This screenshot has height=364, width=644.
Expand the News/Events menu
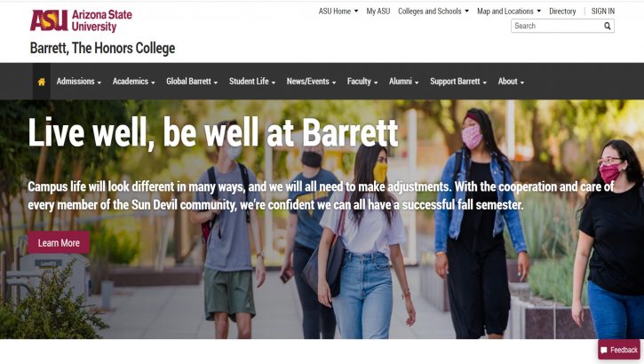[x=311, y=82]
